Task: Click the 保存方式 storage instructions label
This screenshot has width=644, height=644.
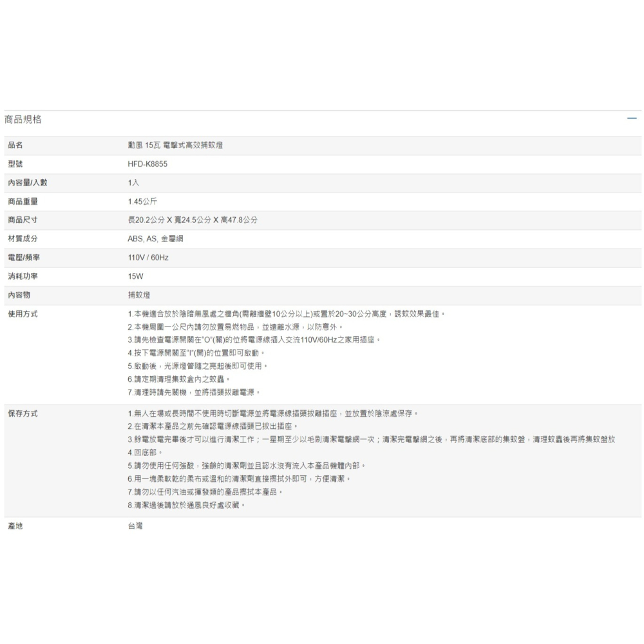Action: 21,413
